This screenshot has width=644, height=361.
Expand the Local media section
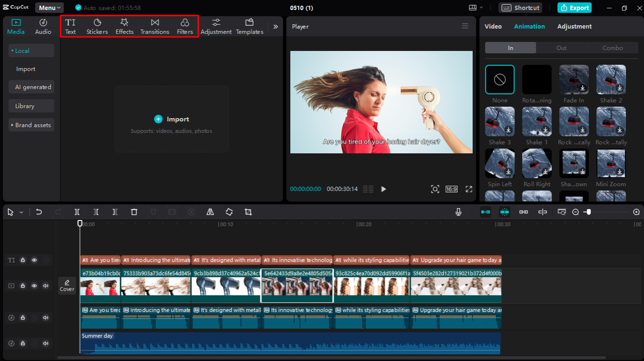tap(31, 50)
